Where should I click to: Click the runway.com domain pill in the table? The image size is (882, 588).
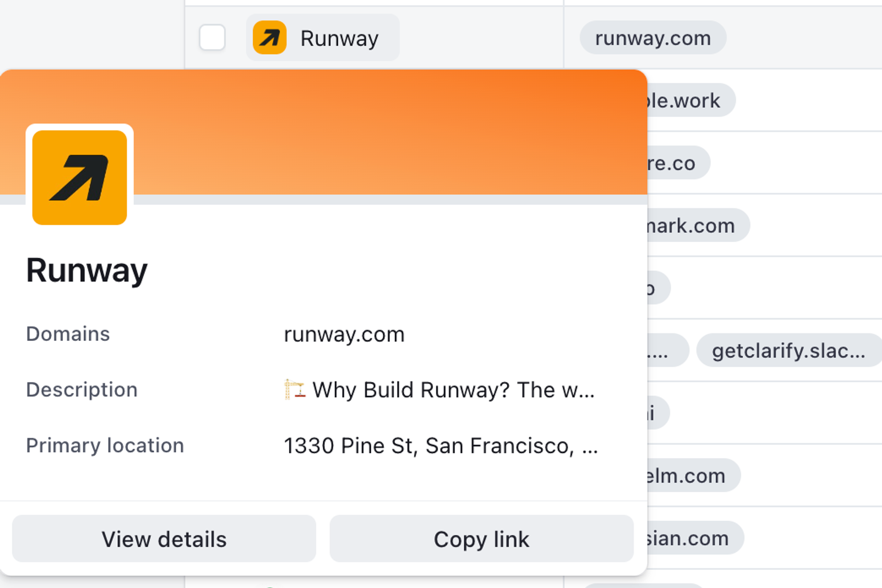pyautogui.click(x=653, y=38)
